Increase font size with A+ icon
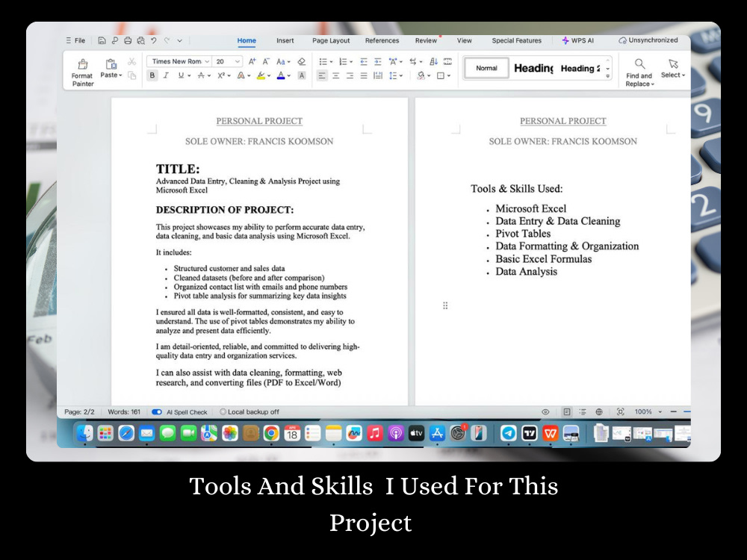The width and height of the screenshot is (747, 560). coord(252,61)
